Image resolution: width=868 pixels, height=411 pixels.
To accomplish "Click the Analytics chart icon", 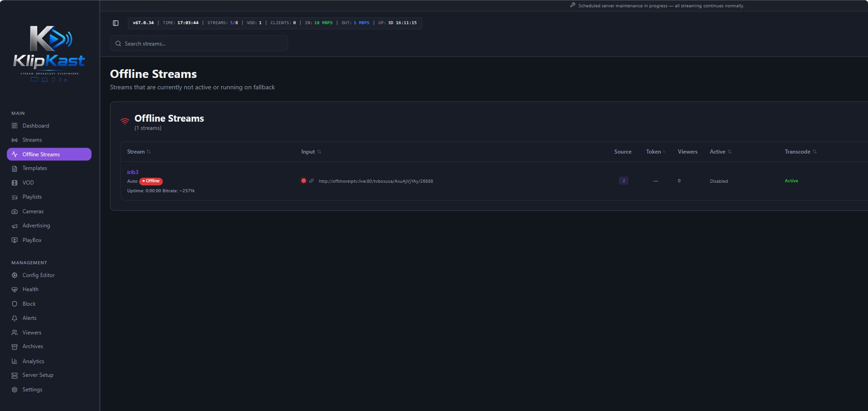I will (x=15, y=361).
